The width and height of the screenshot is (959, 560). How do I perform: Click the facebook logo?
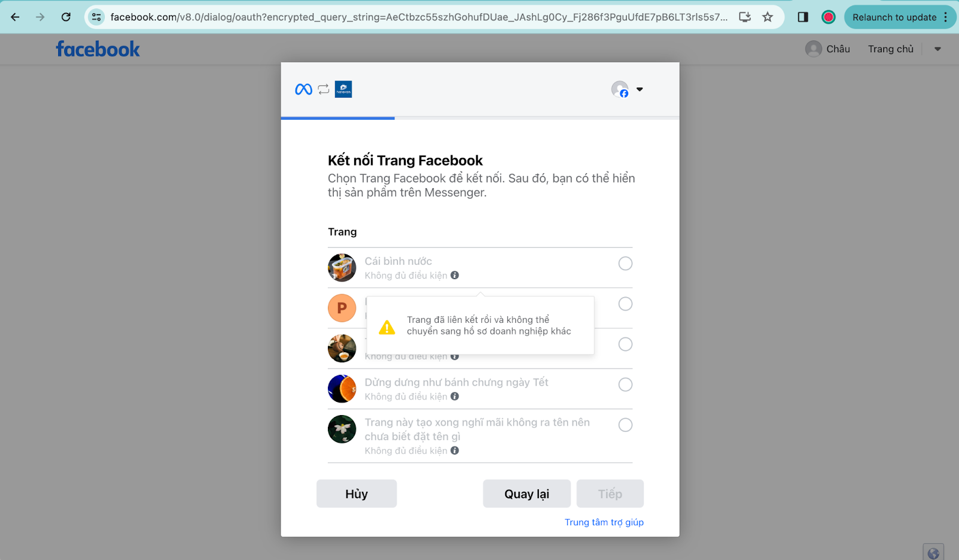pos(98,49)
